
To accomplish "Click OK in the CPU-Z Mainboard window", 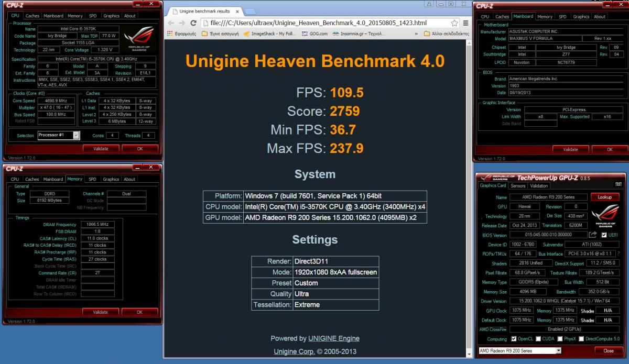I will [610, 149].
